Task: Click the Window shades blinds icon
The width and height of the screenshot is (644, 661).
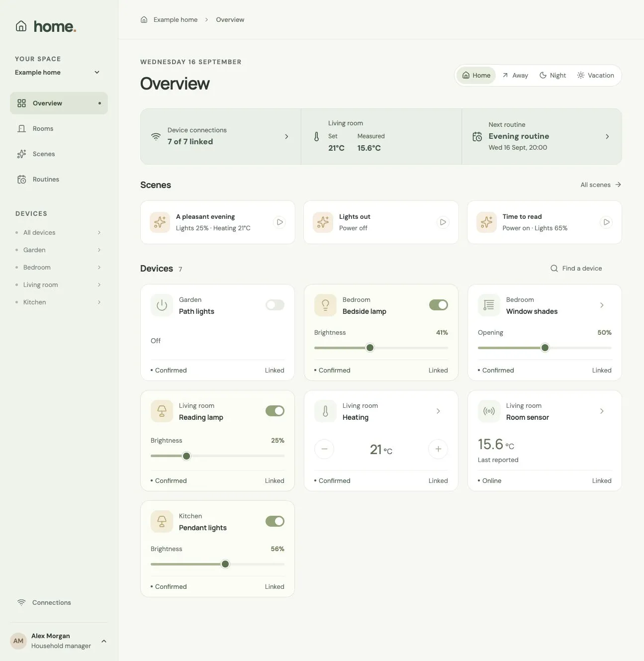Action: point(489,305)
